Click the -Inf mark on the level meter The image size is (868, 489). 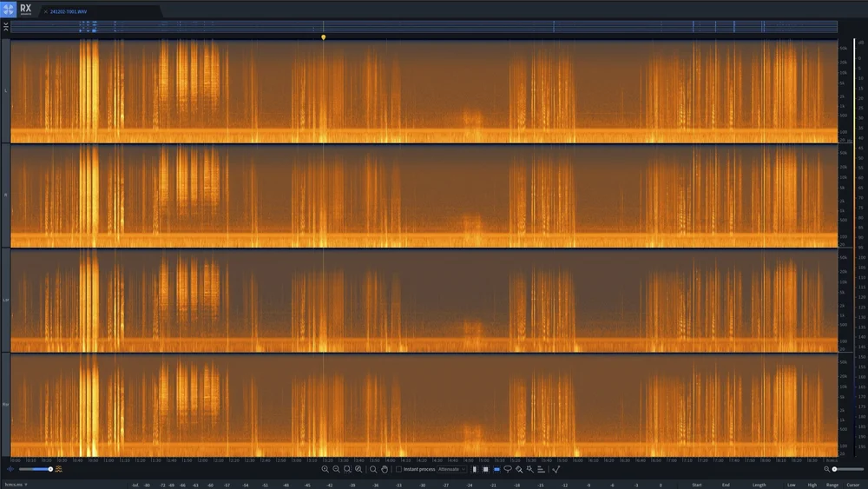[135, 486]
